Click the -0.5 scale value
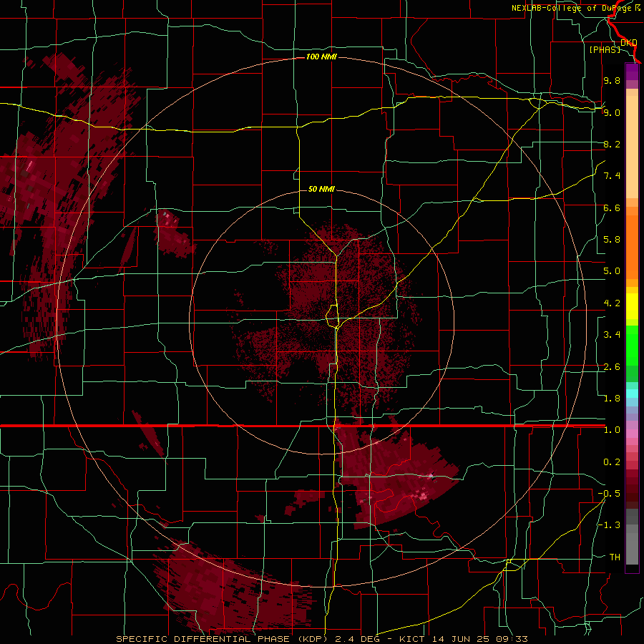The image size is (644, 644). coord(609,494)
